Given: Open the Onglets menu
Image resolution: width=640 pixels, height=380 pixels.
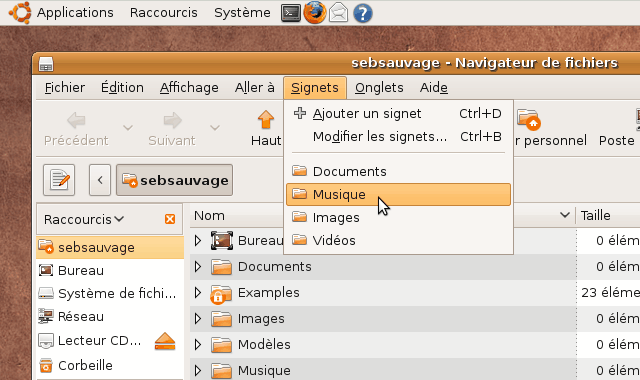Looking at the screenshot, I should coord(379,88).
